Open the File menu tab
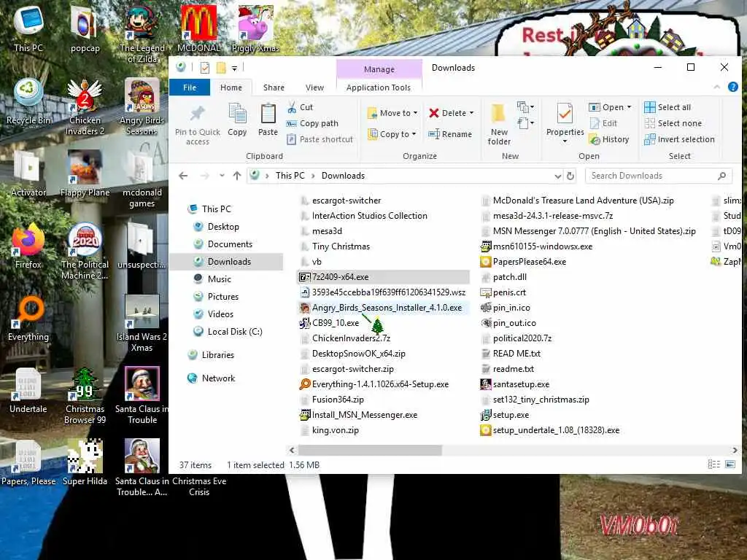The width and height of the screenshot is (747, 560). (x=190, y=87)
